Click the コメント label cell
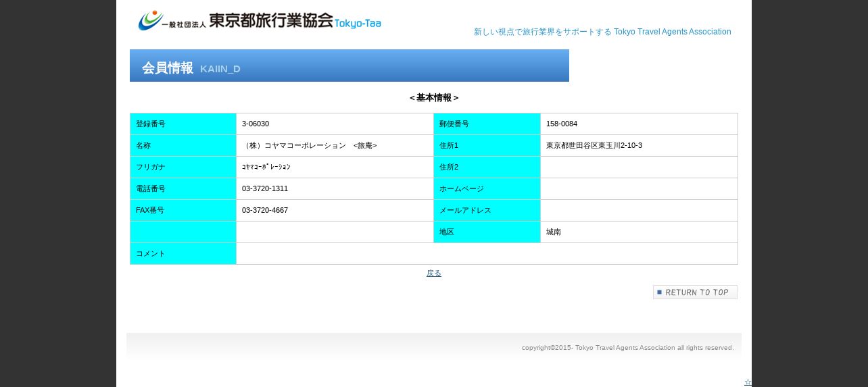Image resolution: width=868 pixels, height=387 pixels. [x=183, y=254]
